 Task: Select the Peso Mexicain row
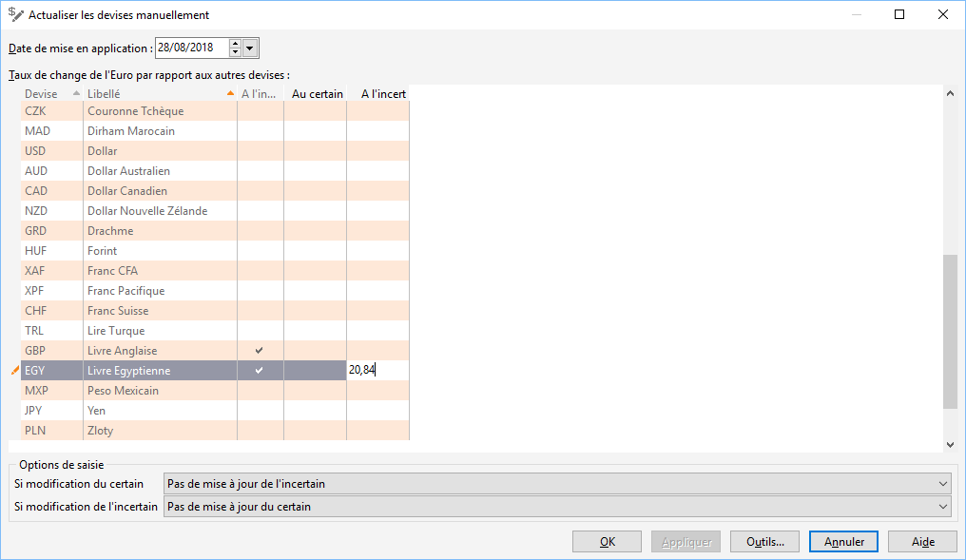215,391
